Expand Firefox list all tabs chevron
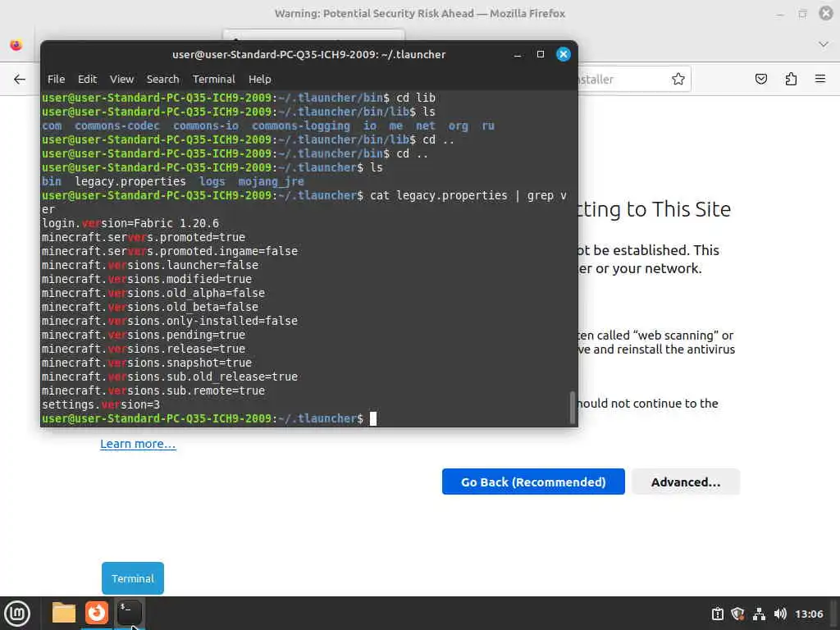This screenshot has height=630, width=840. (824, 44)
